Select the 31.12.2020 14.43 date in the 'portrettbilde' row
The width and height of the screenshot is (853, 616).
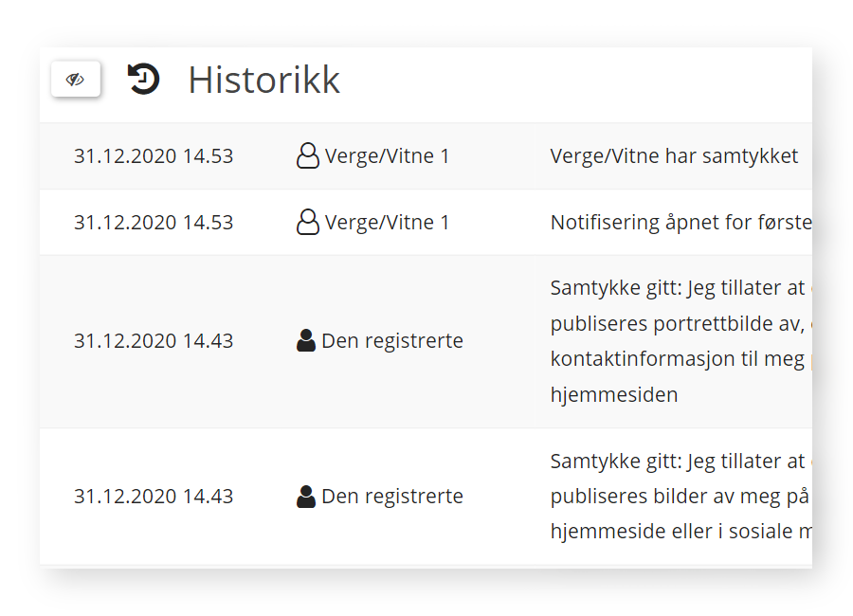tap(154, 341)
